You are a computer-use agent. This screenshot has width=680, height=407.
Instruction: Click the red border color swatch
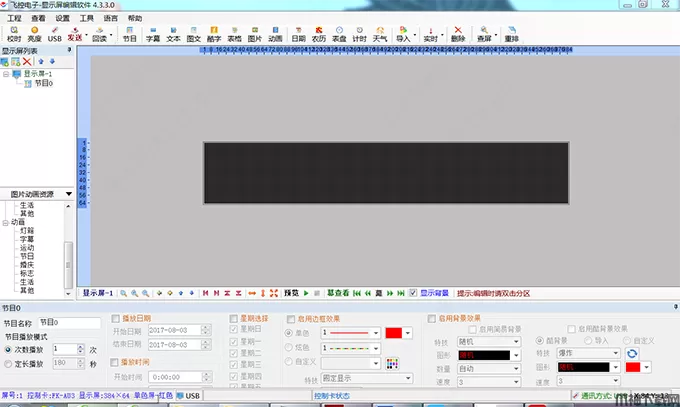click(x=393, y=331)
